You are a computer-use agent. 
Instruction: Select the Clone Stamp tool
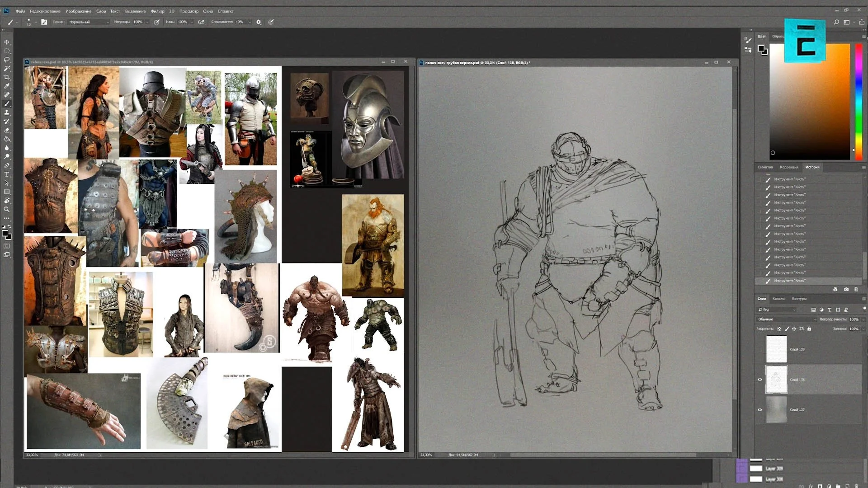pyautogui.click(x=7, y=113)
